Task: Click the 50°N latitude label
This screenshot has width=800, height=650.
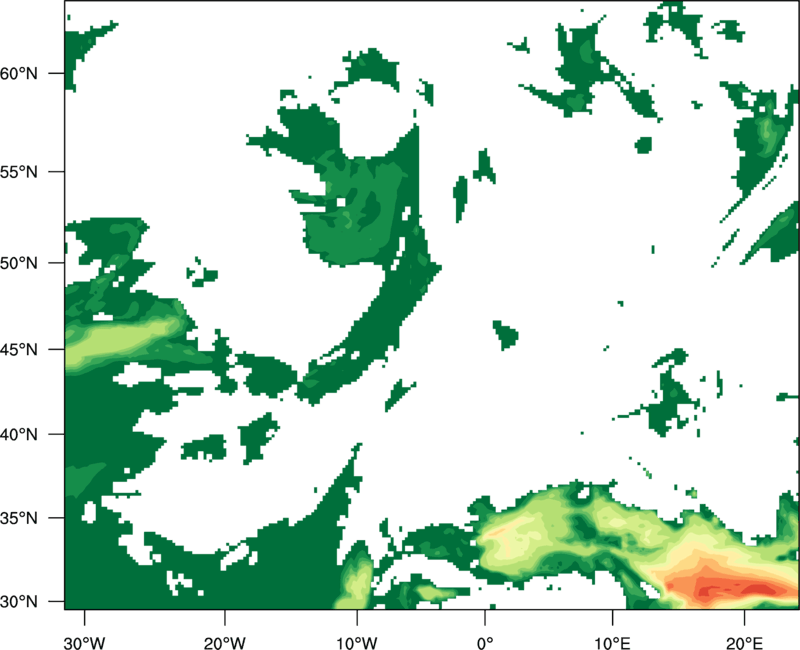Action: 19,263
